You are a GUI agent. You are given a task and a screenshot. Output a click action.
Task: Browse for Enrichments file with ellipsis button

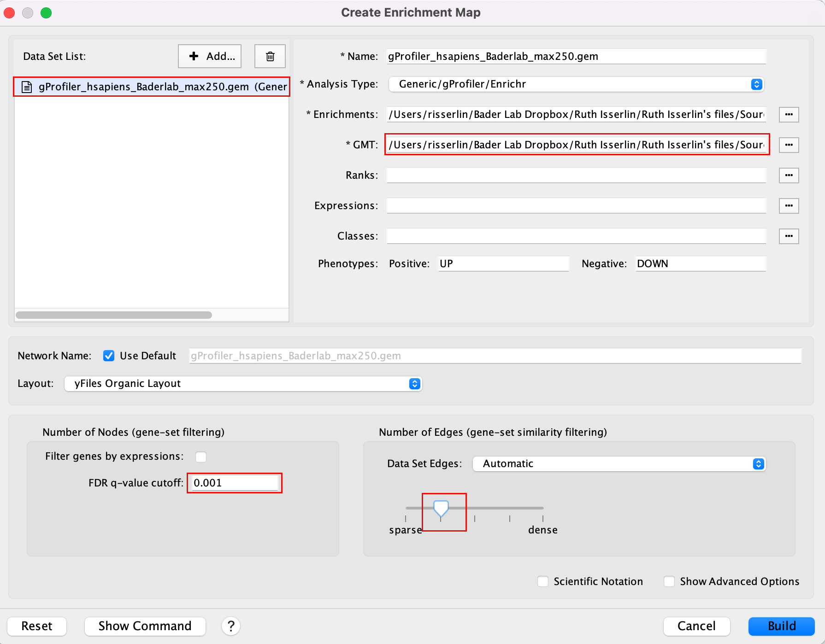pyautogui.click(x=789, y=114)
